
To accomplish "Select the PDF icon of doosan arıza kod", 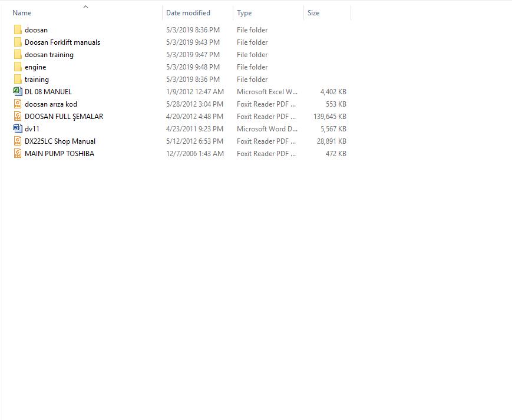I will point(18,104).
